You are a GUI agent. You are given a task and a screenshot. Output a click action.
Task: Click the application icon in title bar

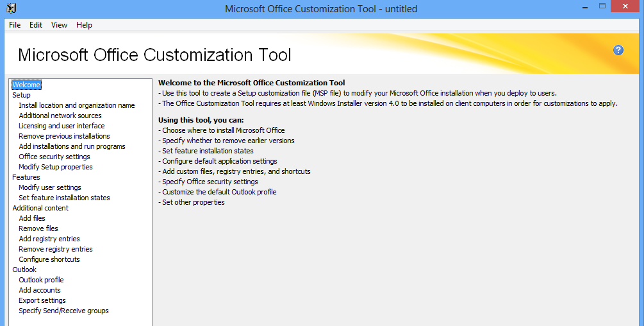point(11,8)
